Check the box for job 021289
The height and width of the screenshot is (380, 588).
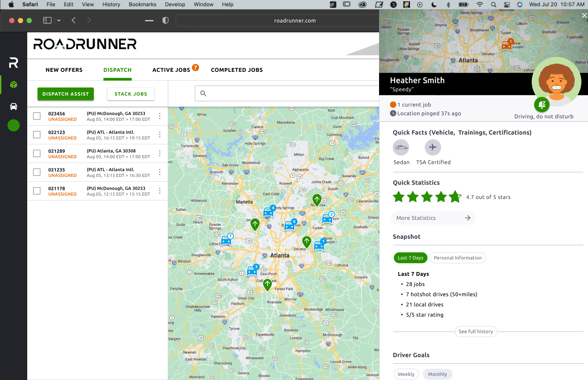tap(37, 153)
